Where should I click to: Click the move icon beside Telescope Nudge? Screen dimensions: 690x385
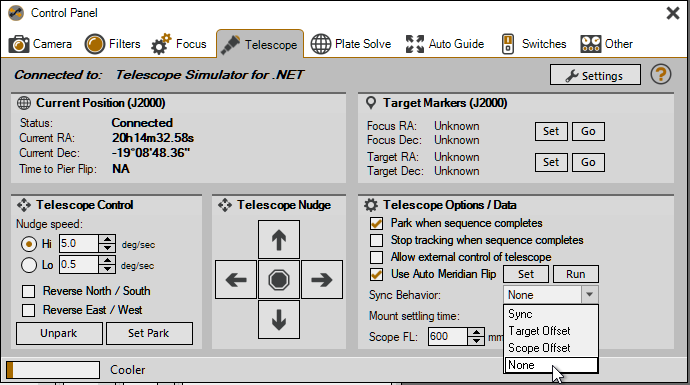coord(225,205)
